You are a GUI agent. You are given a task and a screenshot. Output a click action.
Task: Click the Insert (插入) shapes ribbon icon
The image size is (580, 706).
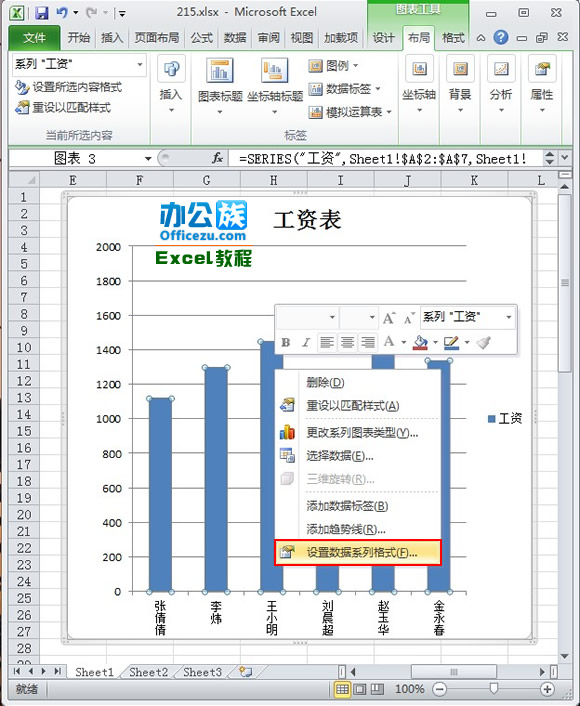tap(172, 69)
